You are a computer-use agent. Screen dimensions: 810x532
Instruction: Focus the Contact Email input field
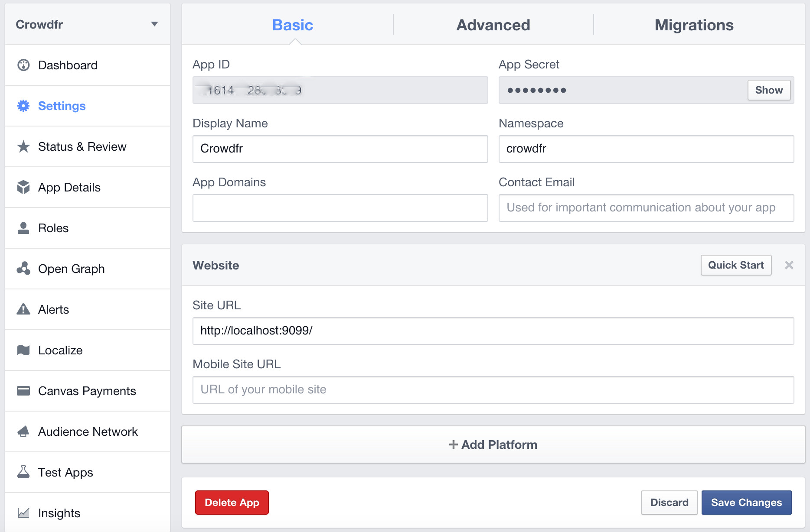tap(646, 208)
